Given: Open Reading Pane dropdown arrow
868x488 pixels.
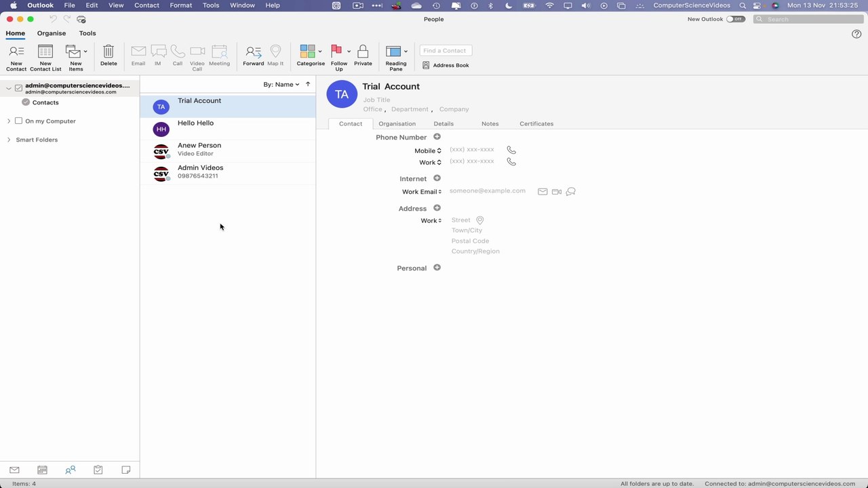Looking at the screenshot, I should [406, 52].
